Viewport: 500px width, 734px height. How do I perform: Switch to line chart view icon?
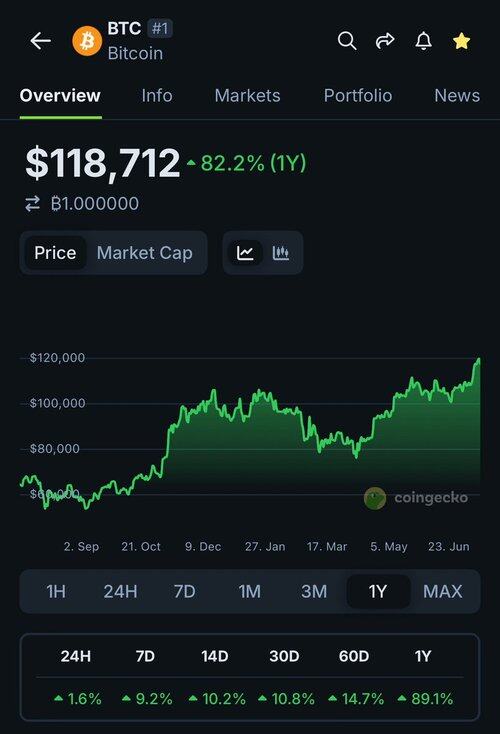(245, 253)
